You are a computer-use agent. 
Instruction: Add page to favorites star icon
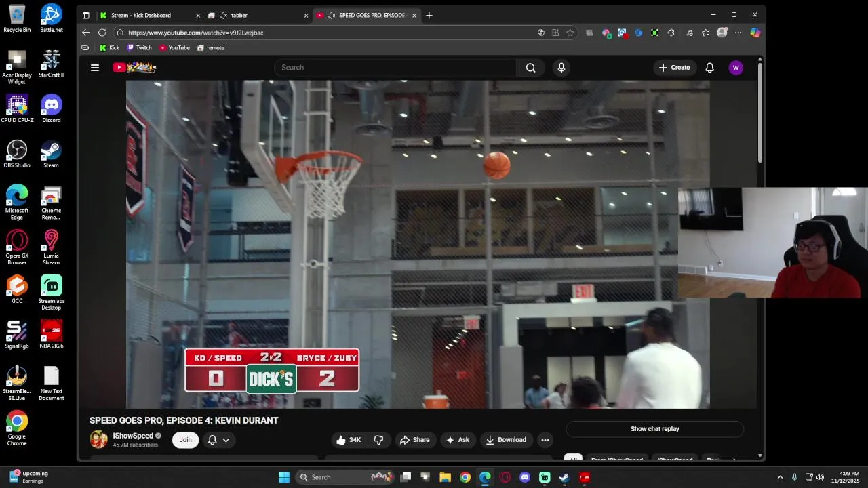tap(570, 33)
